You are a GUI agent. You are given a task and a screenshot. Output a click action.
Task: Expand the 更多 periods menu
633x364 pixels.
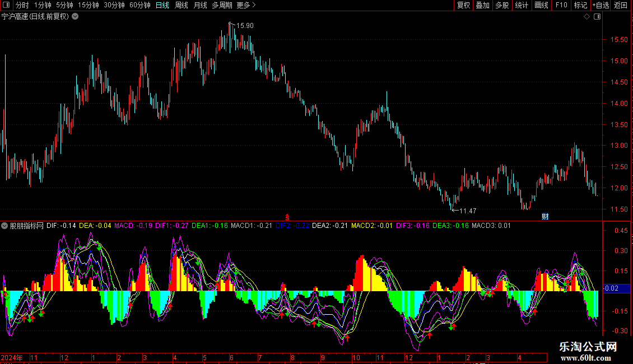[246, 5]
